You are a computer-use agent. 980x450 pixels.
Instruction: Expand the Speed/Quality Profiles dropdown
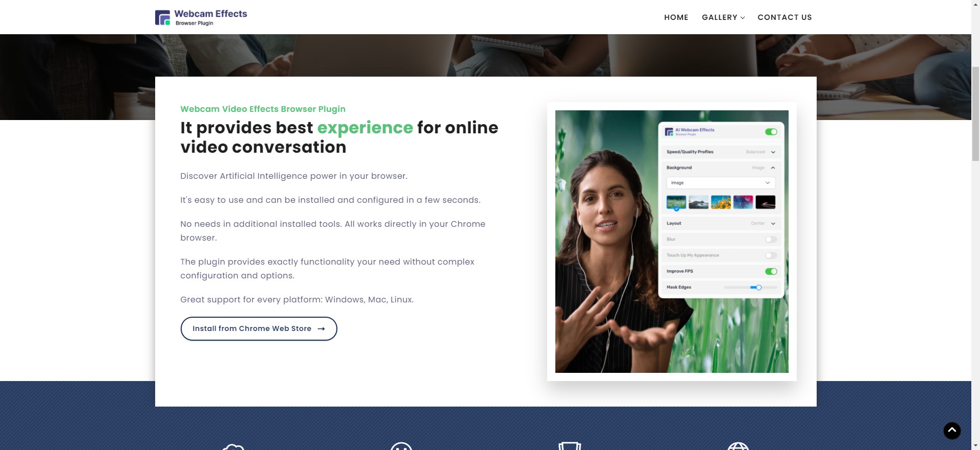tap(721, 152)
